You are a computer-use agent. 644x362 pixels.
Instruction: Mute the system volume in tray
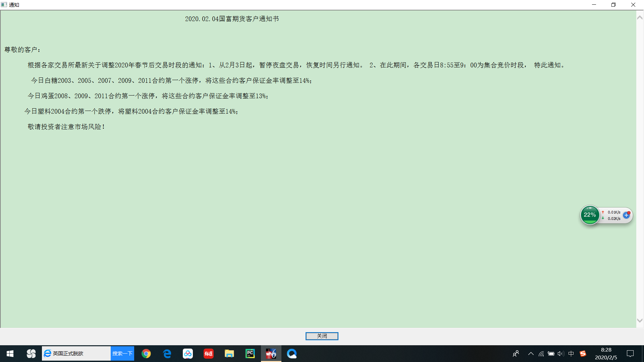[x=560, y=354]
